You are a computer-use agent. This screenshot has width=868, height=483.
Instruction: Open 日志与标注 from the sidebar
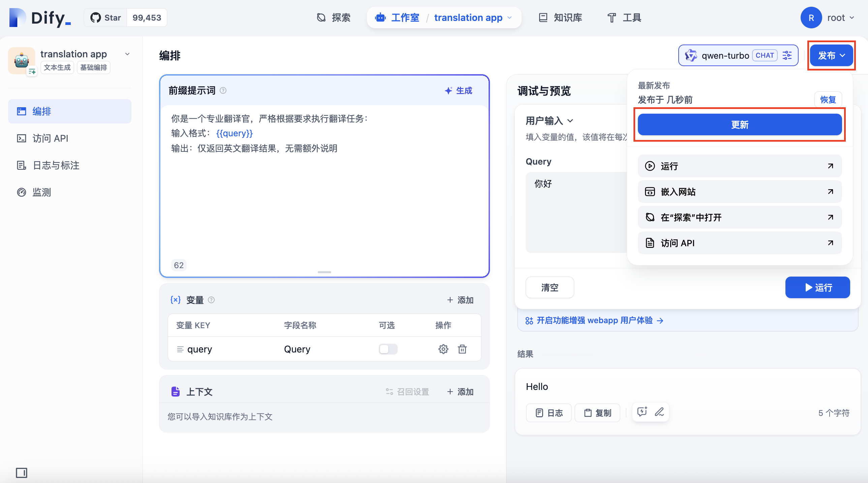tap(56, 165)
